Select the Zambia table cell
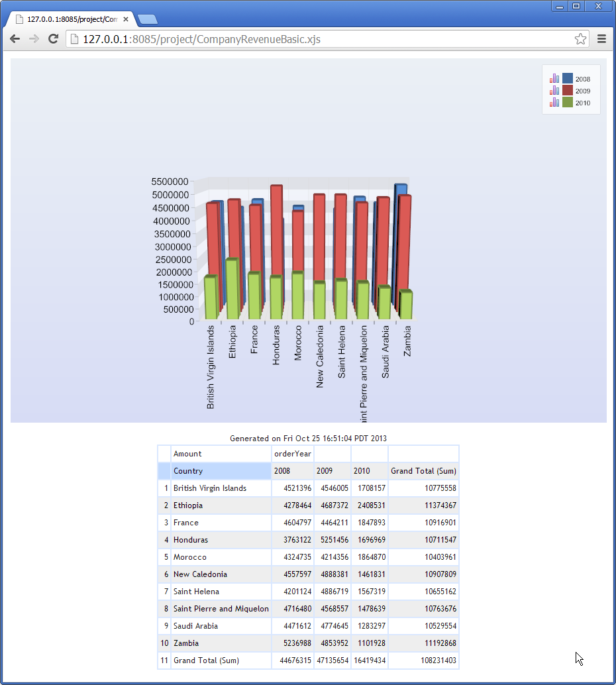The image size is (616, 685). 221,643
